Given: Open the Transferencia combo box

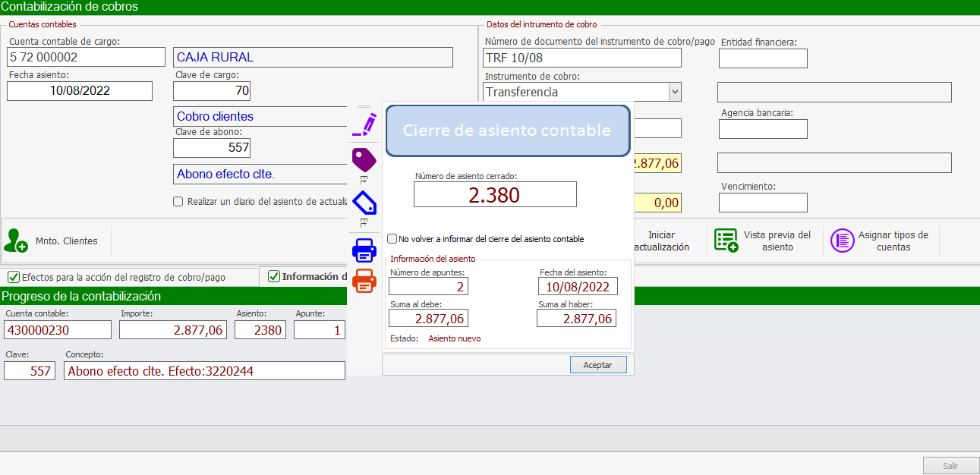Looking at the screenshot, I should (x=575, y=92).
